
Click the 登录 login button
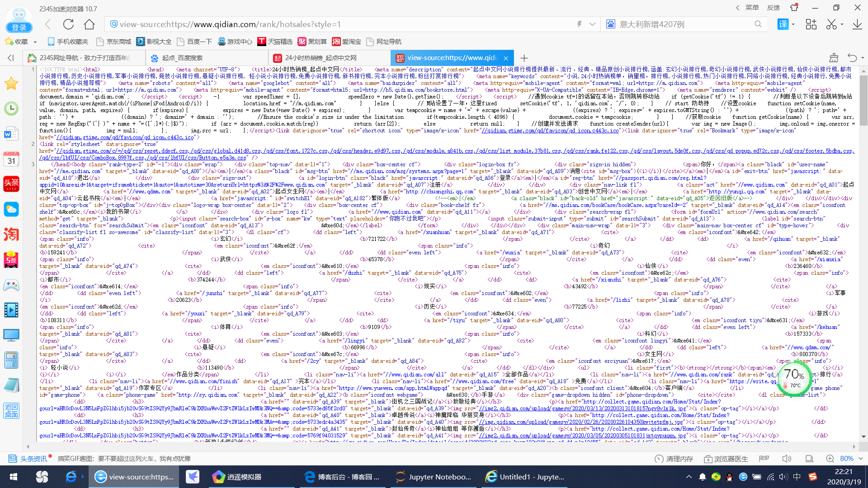point(19,28)
